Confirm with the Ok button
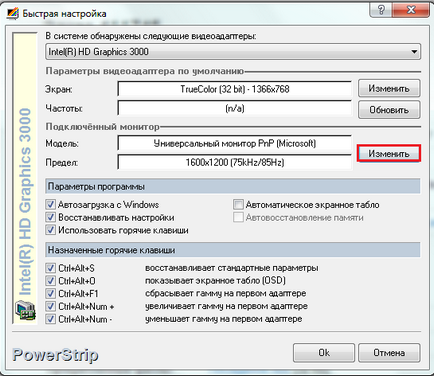 point(324,353)
